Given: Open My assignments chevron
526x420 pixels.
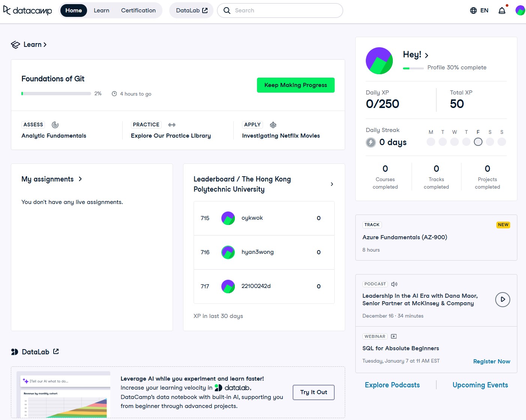Looking at the screenshot, I should pyautogui.click(x=80, y=179).
